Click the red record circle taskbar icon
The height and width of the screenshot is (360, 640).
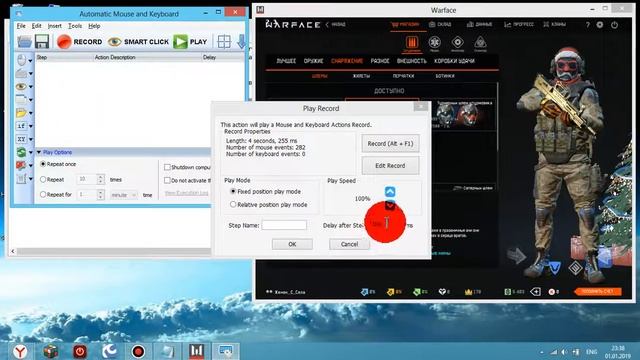pos(138,351)
